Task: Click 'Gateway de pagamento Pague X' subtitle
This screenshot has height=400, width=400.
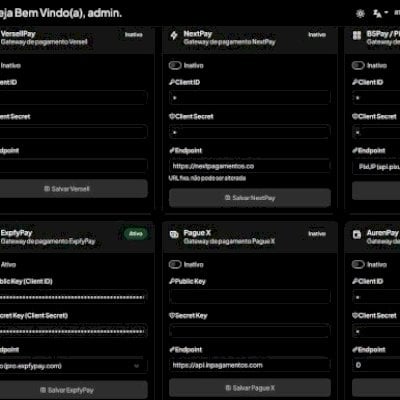Action: (x=229, y=241)
